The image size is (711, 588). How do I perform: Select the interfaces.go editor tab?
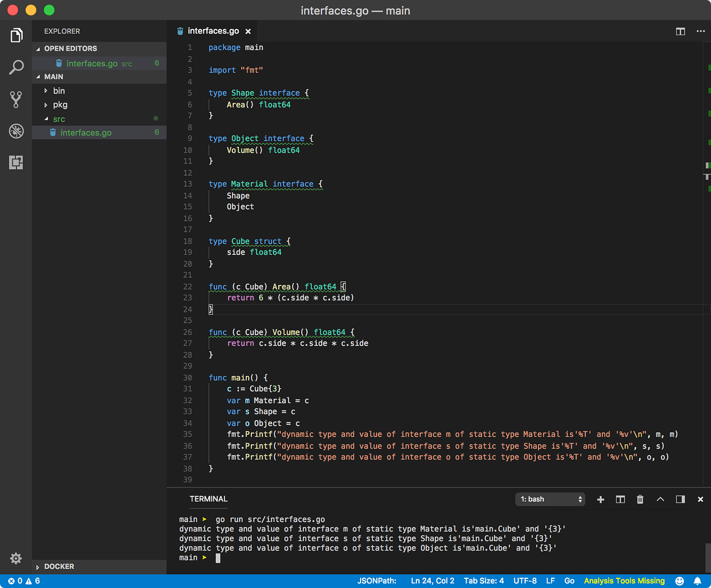[213, 31]
